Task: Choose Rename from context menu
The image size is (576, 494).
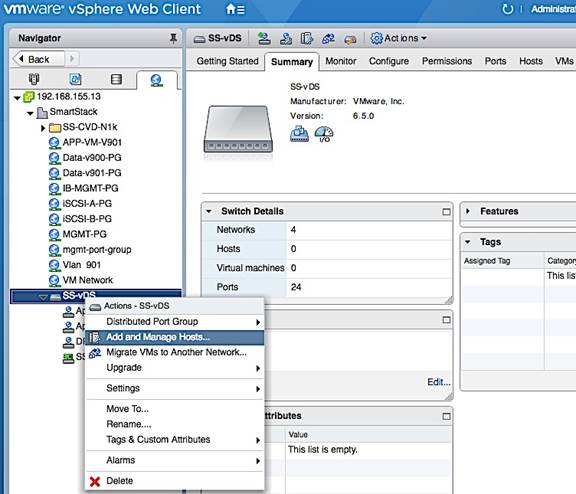Action: coord(175,424)
